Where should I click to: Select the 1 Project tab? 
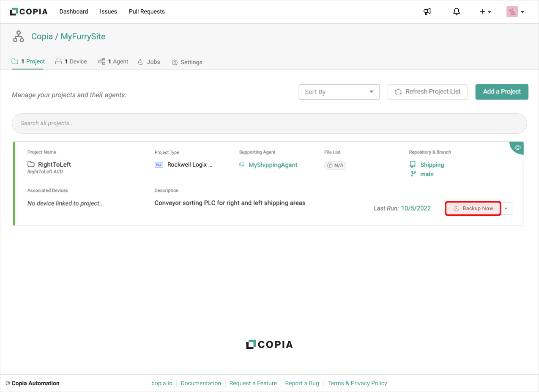[x=28, y=62]
